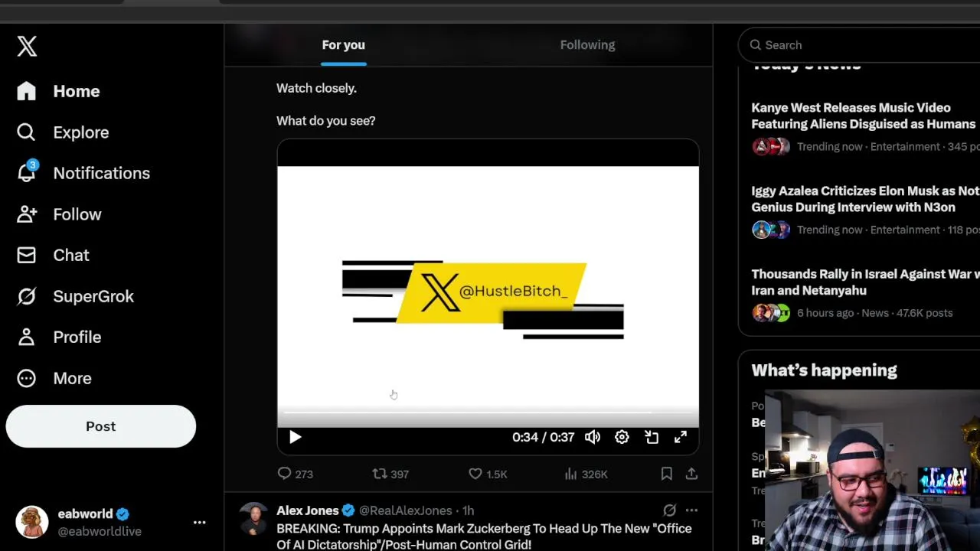Open the Follow page
The image size is (980, 551).
[x=59, y=214]
